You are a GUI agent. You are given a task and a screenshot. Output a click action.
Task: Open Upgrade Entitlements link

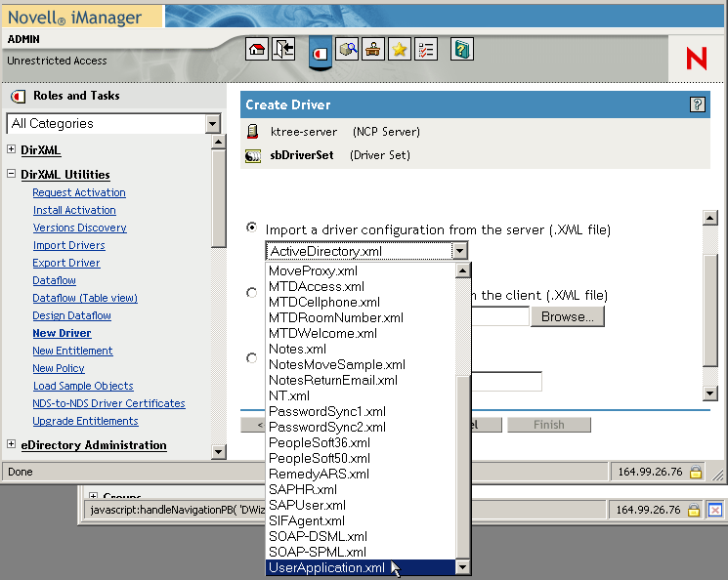(85, 421)
